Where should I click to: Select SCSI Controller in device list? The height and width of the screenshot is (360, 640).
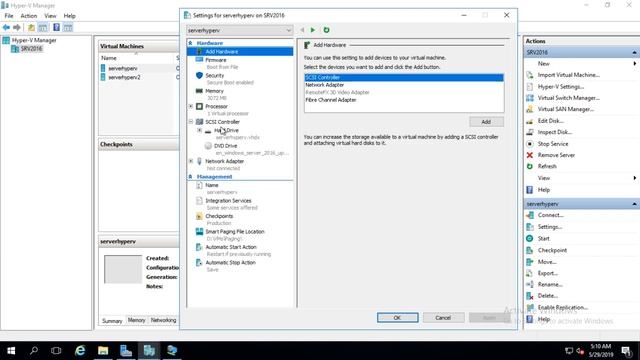(x=404, y=78)
